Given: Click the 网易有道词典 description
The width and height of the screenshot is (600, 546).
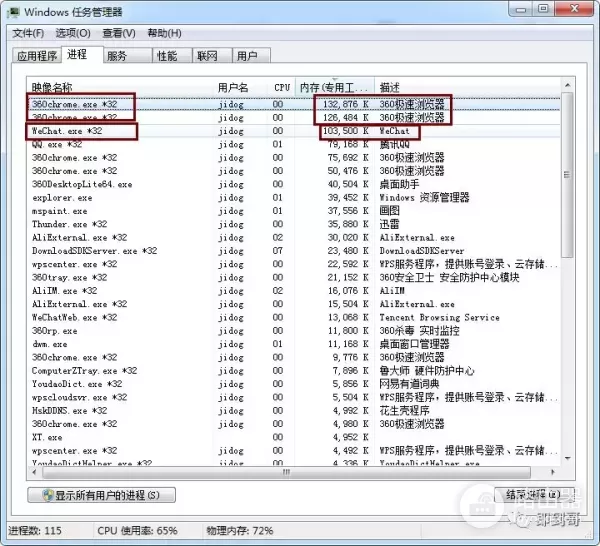Looking at the screenshot, I should pyautogui.click(x=409, y=384).
